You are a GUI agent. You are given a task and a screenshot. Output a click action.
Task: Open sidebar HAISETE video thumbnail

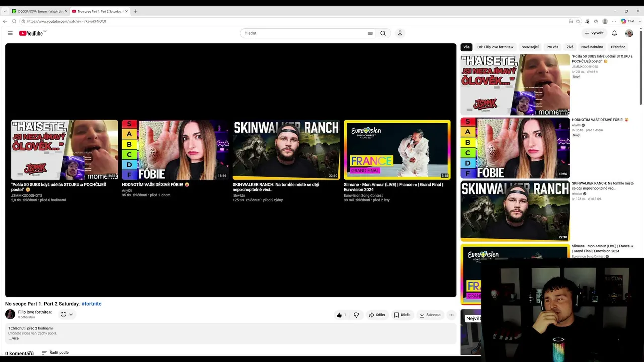[515, 84]
